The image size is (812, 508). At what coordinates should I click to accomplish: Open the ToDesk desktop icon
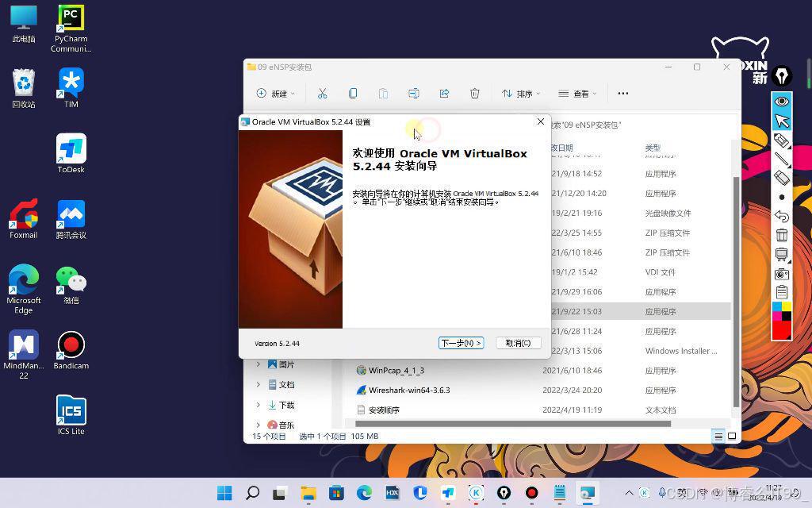click(x=71, y=153)
